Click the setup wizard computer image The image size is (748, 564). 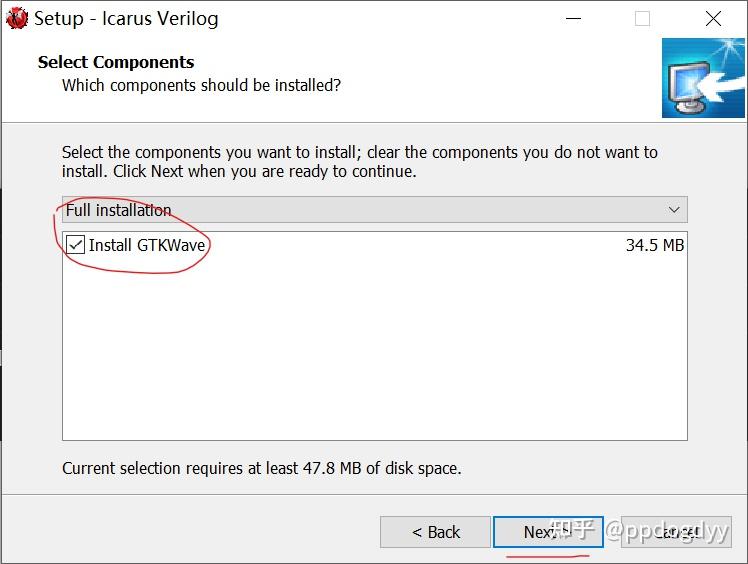703,77
